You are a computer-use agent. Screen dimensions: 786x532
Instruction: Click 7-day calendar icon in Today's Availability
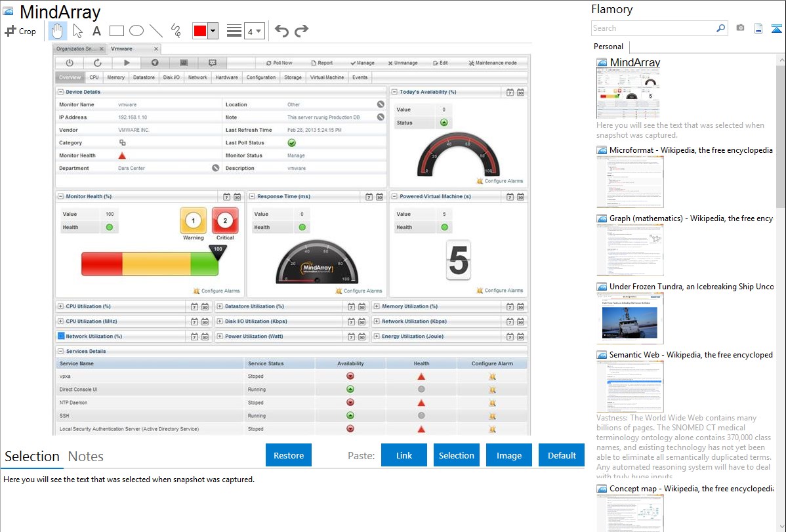[x=510, y=92]
